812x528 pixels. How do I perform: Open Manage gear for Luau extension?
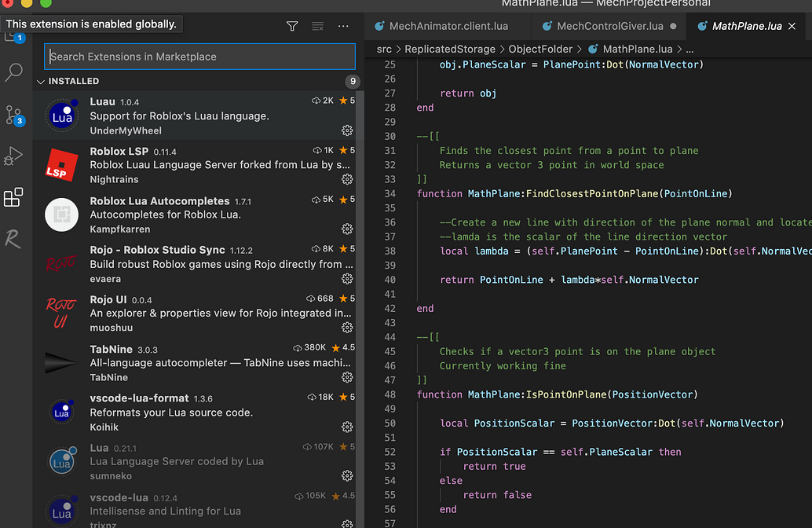pyautogui.click(x=346, y=130)
